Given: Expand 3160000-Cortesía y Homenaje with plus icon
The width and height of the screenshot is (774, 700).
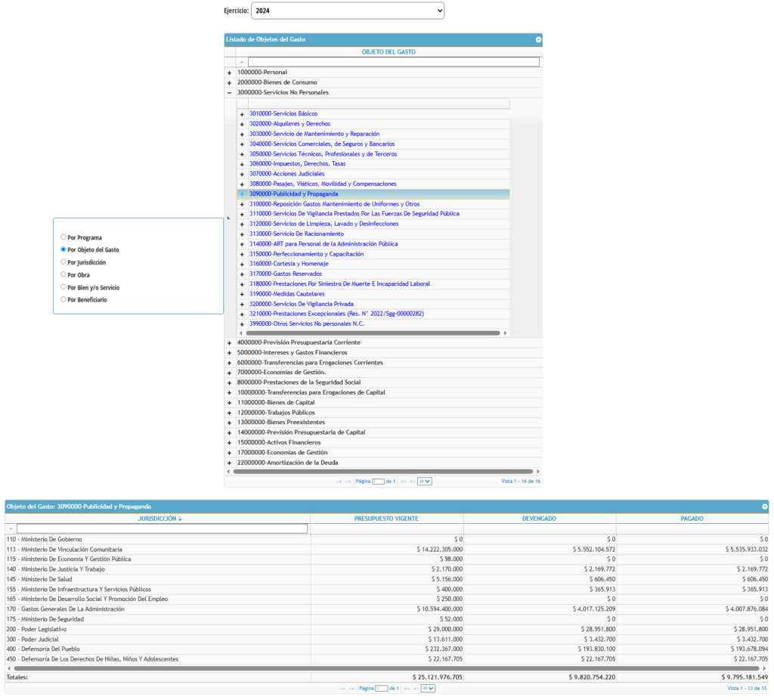Looking at the screenshot, I should (242, 264).
